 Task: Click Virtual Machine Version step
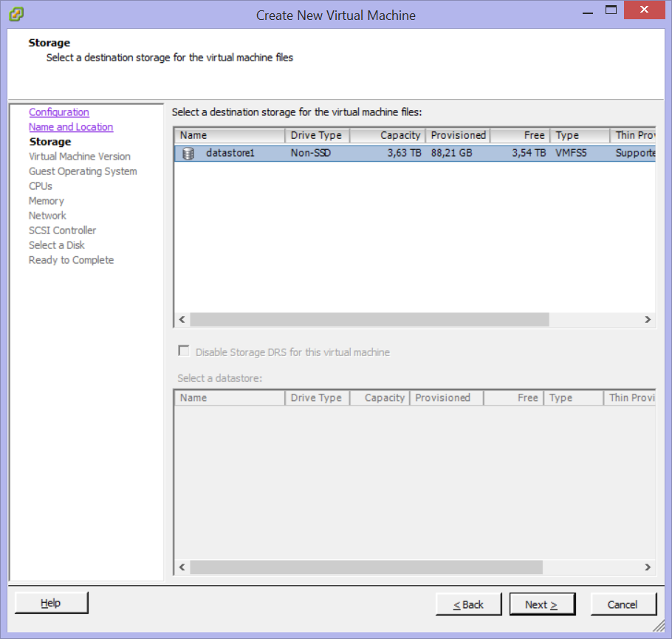[x=80, y=157]
